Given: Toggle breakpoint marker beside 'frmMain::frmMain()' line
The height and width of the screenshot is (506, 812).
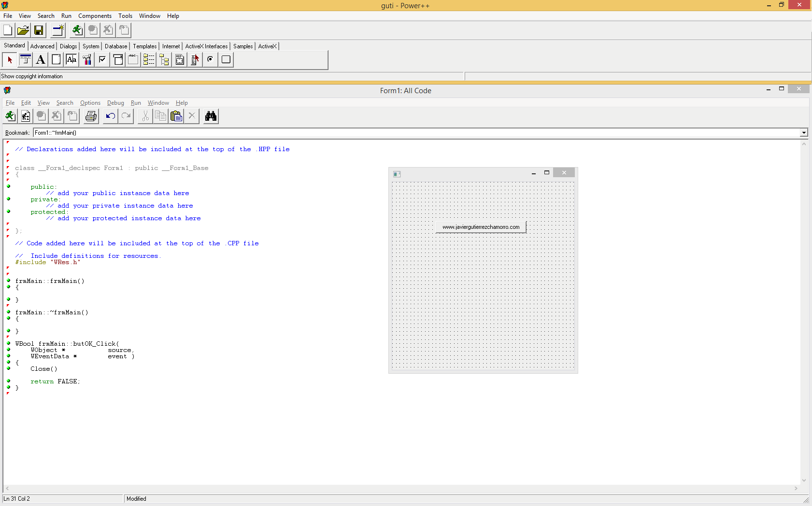Looking at the screenshot, I should (x=8, y=281).
